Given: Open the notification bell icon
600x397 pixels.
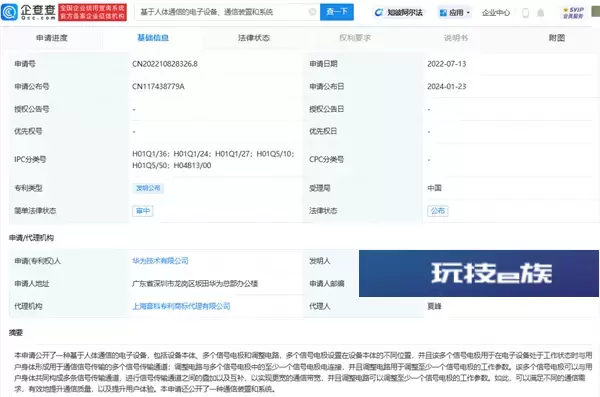Looking at the screenshot, I should (540, 13).
